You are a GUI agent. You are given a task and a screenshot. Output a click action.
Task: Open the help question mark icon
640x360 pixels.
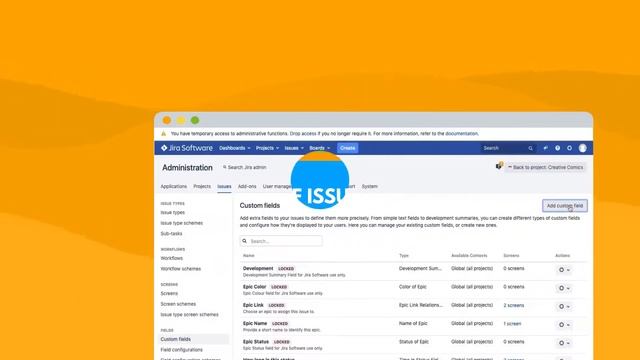(557, 148)
